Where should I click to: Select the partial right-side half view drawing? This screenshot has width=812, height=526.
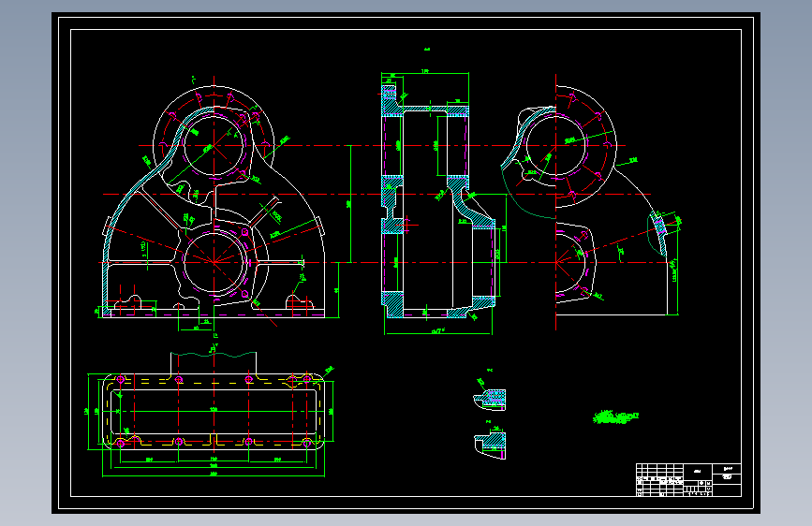tap(590, 201)
